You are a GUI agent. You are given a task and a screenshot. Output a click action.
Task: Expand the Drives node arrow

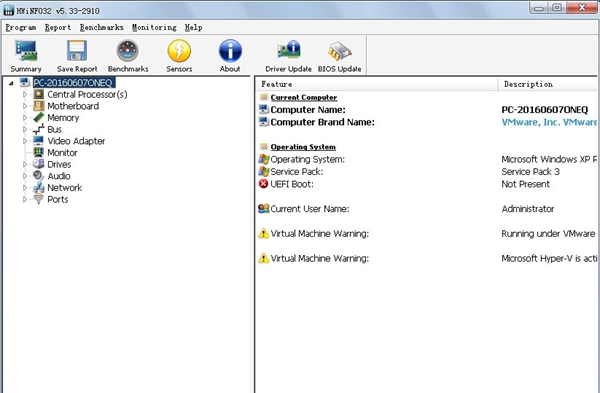pyautogui.click(x=25, y=164)
